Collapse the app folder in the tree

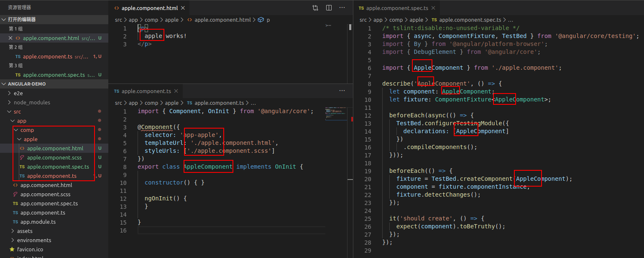click(x=54, y=121)
